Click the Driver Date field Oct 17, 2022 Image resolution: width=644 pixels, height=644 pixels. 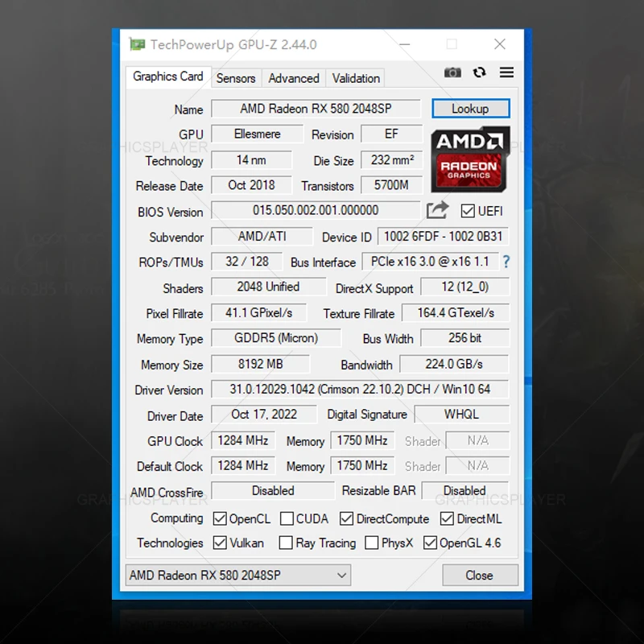coord(264,415)
